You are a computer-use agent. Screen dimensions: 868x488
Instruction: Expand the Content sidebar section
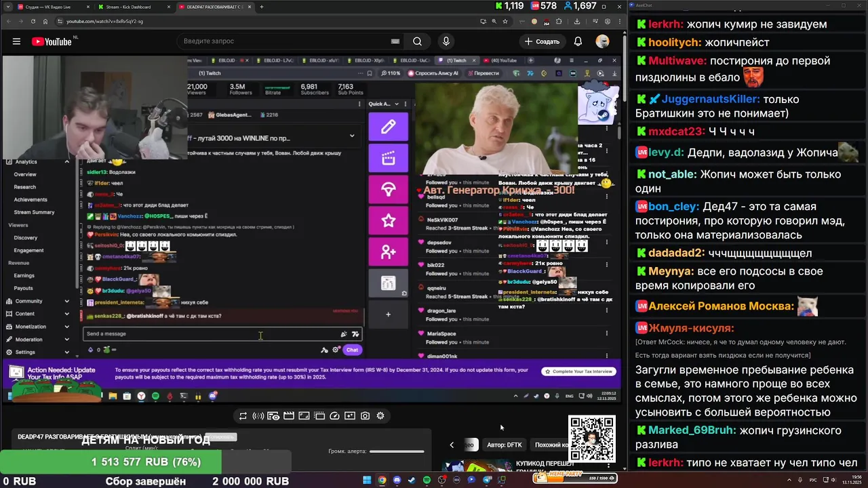[66, 314]
